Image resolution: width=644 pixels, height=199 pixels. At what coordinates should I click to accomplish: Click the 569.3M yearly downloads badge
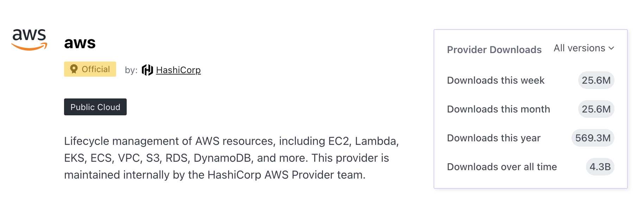tap(593, 138)
